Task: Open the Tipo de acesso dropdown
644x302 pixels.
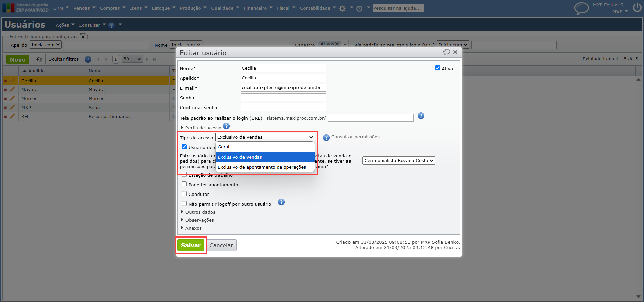Action: [x=265, y=137]
